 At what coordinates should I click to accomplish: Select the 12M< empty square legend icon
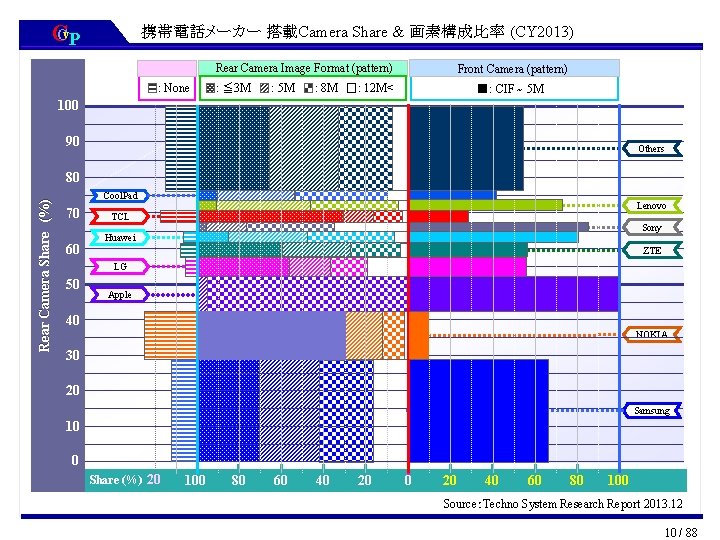(351, 88)
